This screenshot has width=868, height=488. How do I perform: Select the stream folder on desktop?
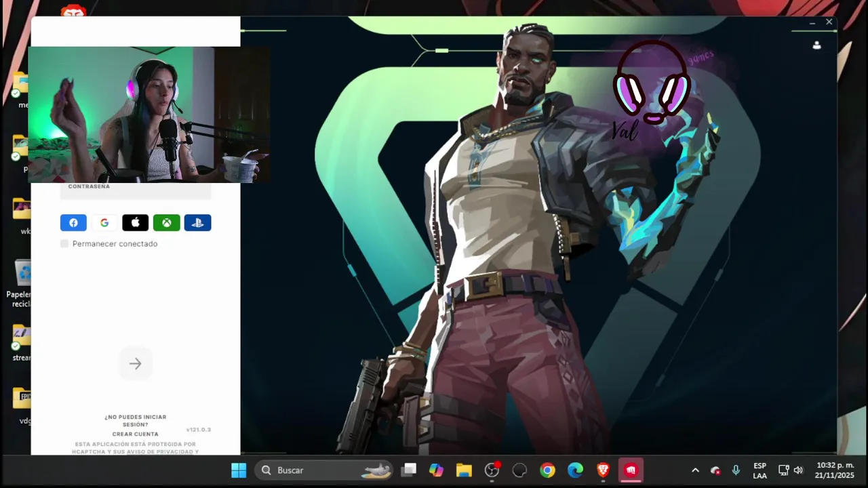pyautogui.click(x=22, y=343)
